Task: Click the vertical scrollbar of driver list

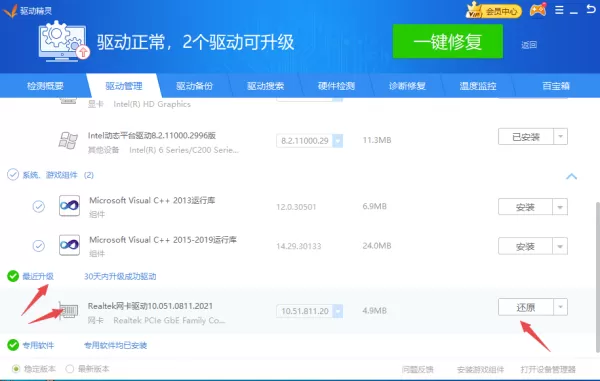Action: 597,276
